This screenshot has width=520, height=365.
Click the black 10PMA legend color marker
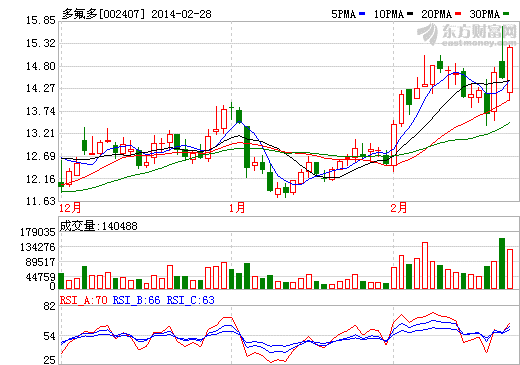(x=410, y=14)
